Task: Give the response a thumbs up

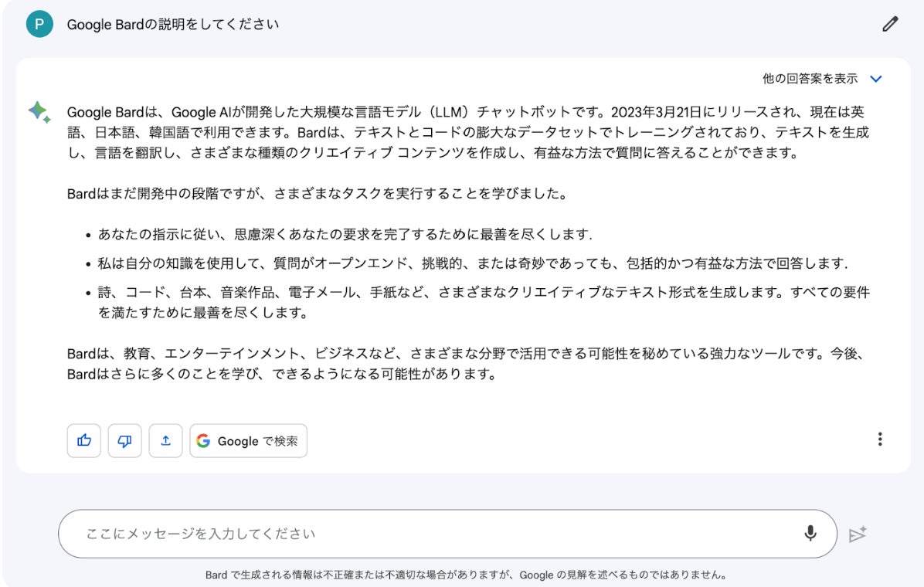Action: [x=84, y=440]
